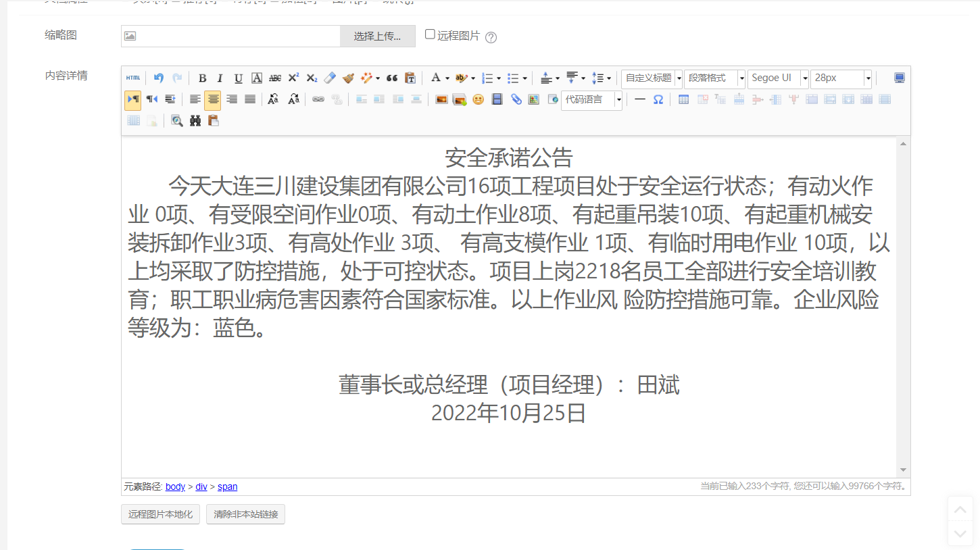The width and height of the screenshot is (980, 550).
Task: Toggle right alignment
Action: [x=232, y=99]
